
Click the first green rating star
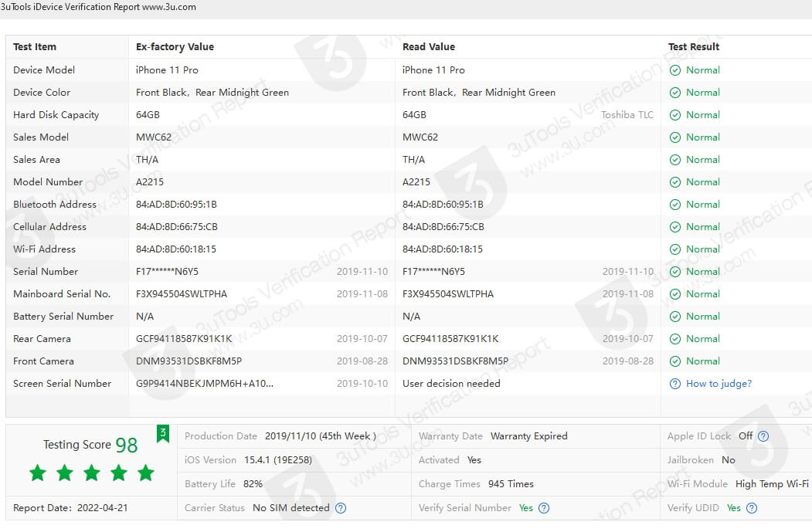38,473
